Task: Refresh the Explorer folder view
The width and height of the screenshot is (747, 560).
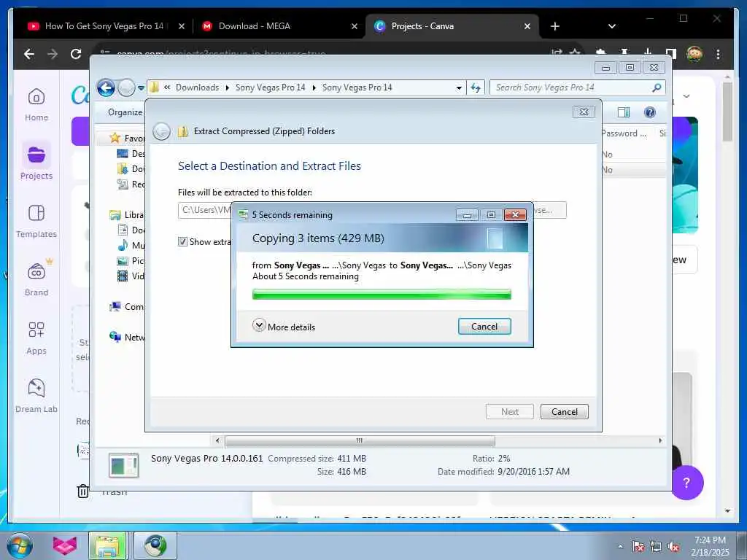Action: [476, 87]
